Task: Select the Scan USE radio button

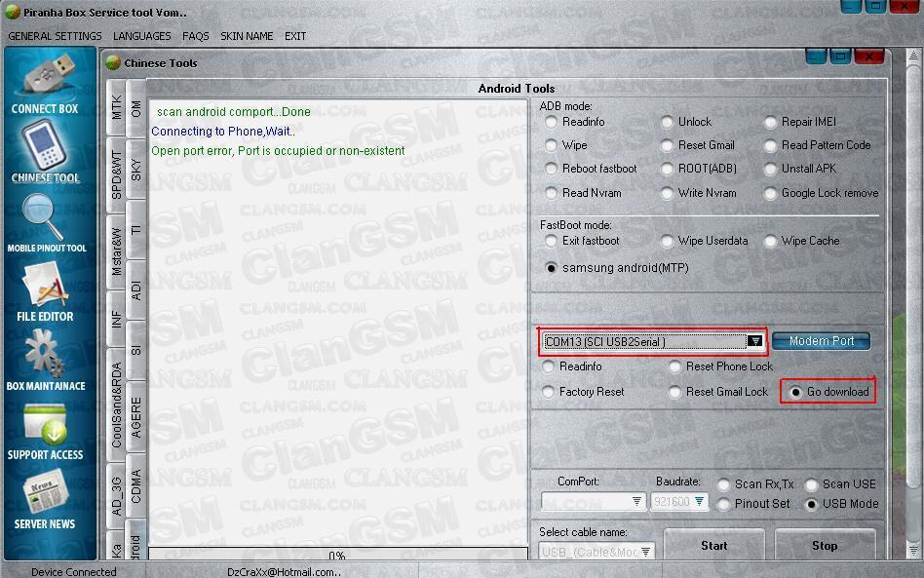Action: coord(812,484)
